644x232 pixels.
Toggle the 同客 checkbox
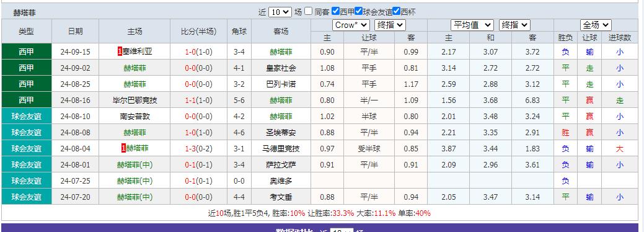pos(309,12)
